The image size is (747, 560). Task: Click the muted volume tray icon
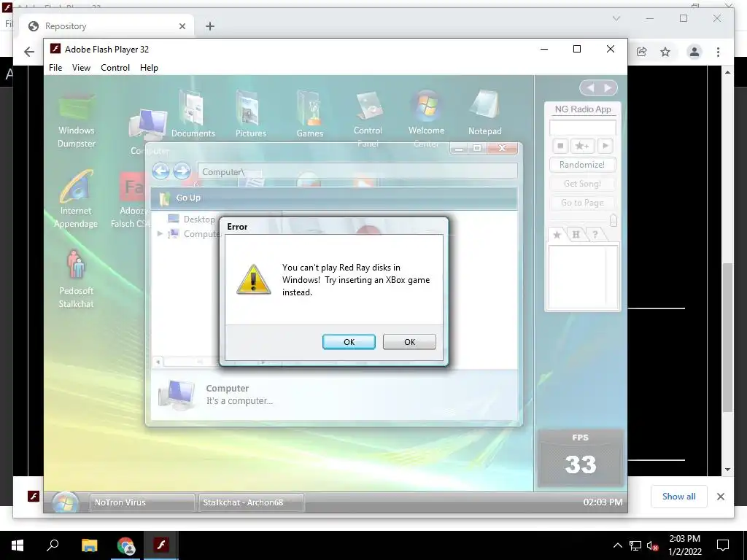pyautogui.click(x=653, y=545)
